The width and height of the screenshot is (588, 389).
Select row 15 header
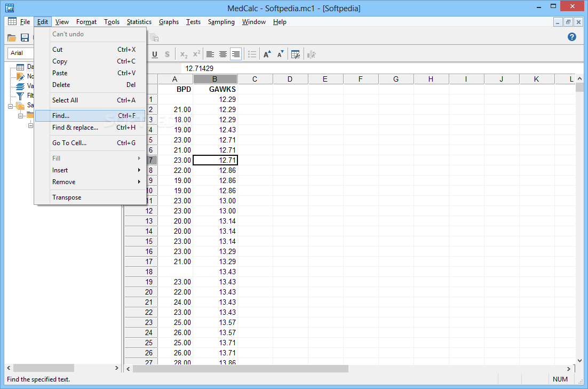pos(141,241)
